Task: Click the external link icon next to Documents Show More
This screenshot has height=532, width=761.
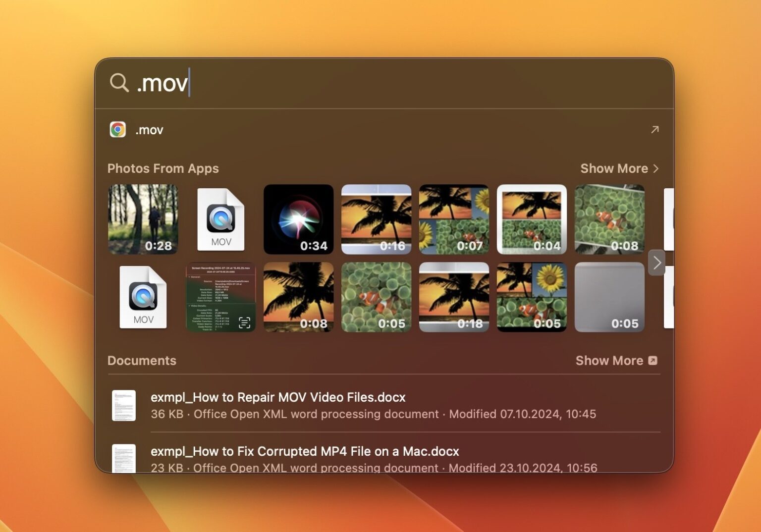Action: pos(653,361)
